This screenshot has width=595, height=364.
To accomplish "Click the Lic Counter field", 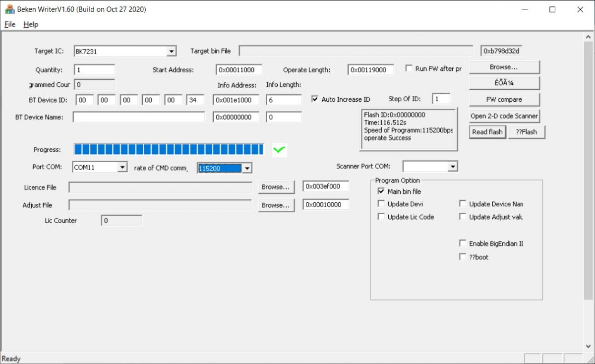I will (x=121, y=221).
